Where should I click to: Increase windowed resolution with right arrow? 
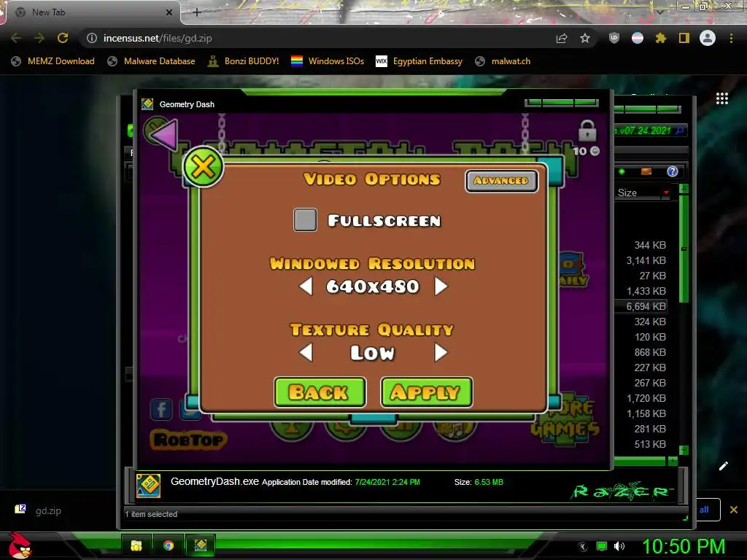point(441,287)
